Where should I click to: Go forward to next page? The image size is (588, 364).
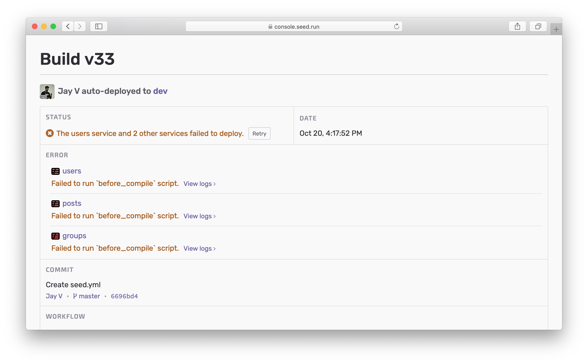click(80, 26)
